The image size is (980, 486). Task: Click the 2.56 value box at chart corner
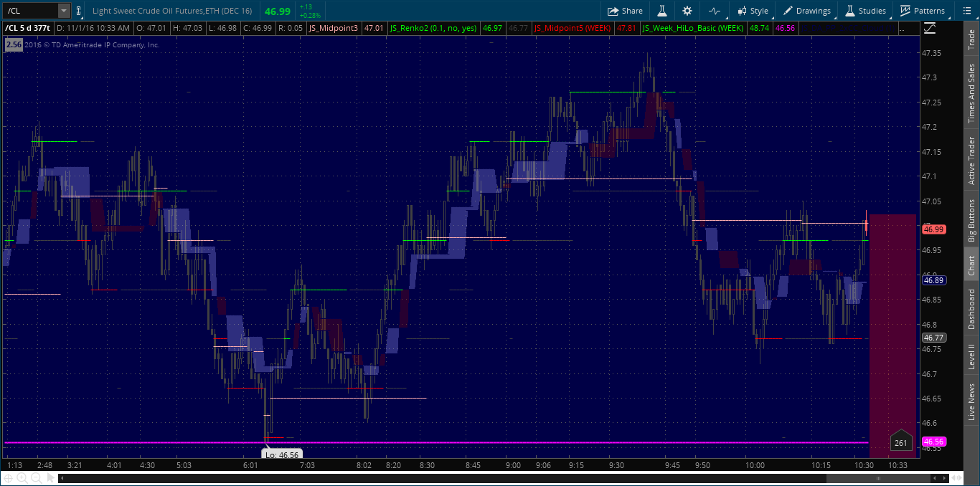pyautogui.click(x=13, y=44)
